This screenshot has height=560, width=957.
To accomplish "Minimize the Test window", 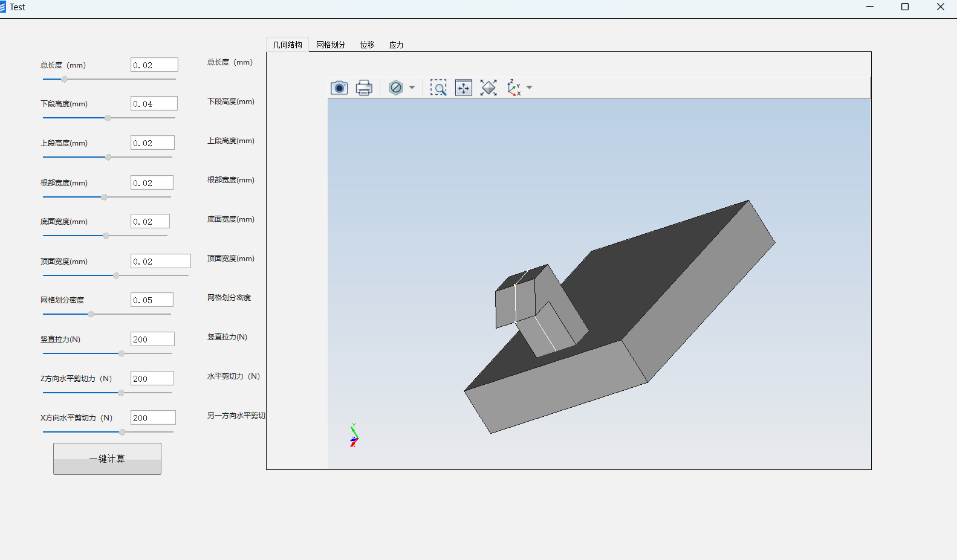I will pos(870,7).
